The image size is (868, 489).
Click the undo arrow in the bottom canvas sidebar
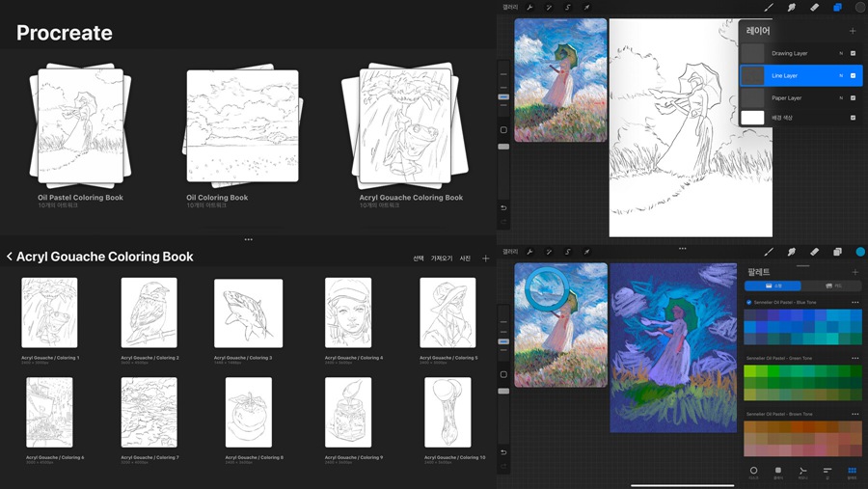tap(502, 452)
